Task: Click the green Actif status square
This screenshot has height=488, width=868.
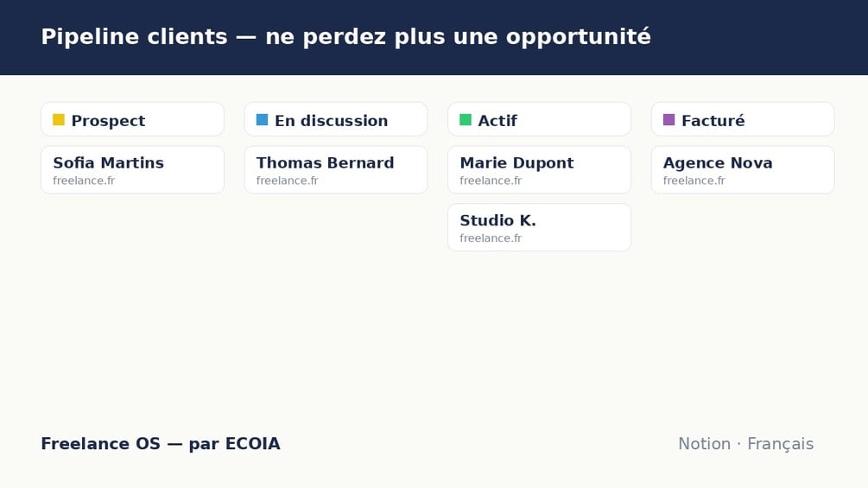Action: click(x=466, y=119)
